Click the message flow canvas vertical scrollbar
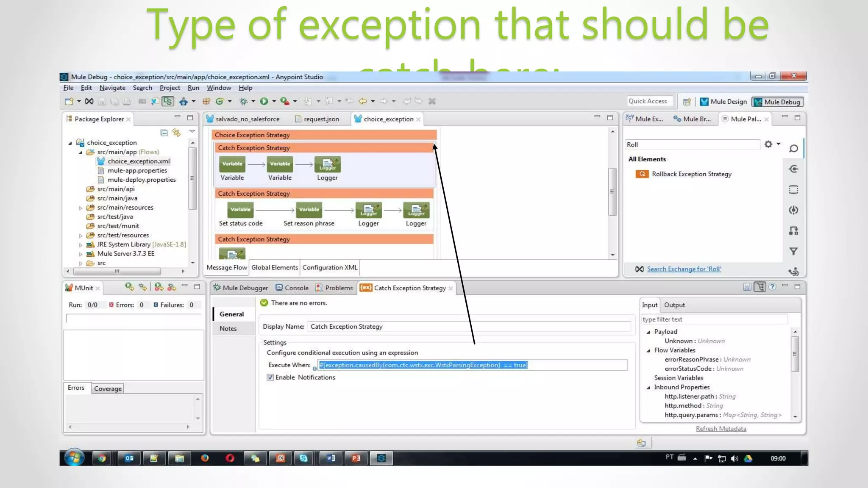This screenshot has width=868, height=488. (x=612, y=193)
